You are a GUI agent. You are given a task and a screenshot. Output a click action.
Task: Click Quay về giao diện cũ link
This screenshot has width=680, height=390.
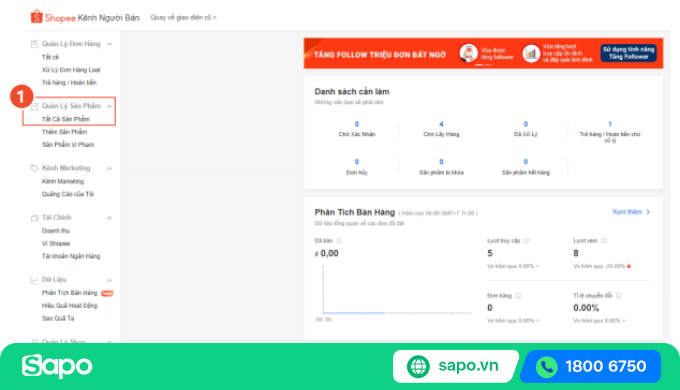(x=183, y=17)
